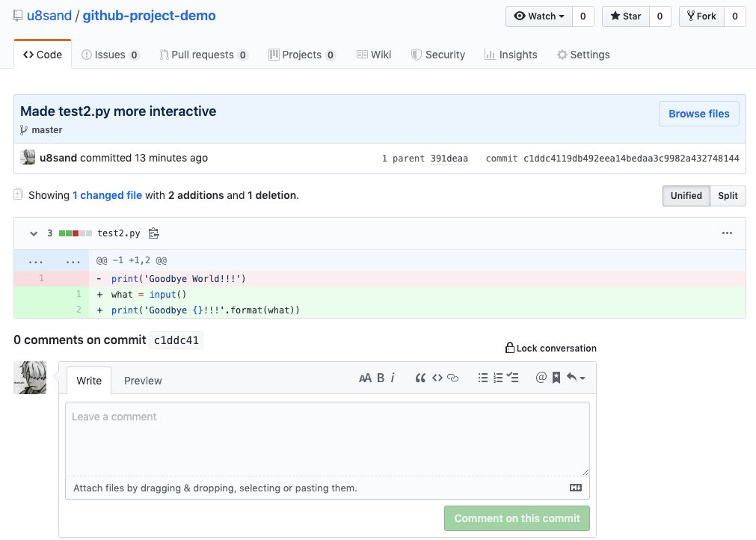The image size is (756, 540).
Task: Open the Watch dropdown
Action: 539,16
